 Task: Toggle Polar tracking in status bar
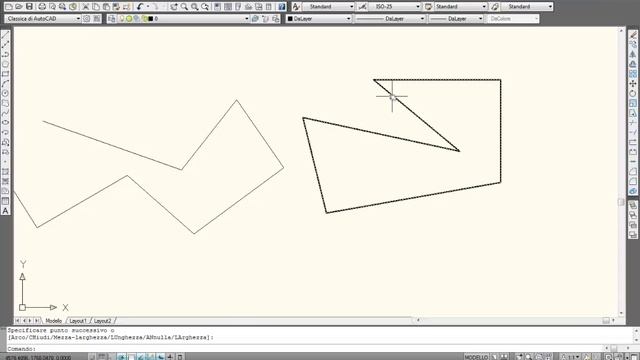click(122, 357)
